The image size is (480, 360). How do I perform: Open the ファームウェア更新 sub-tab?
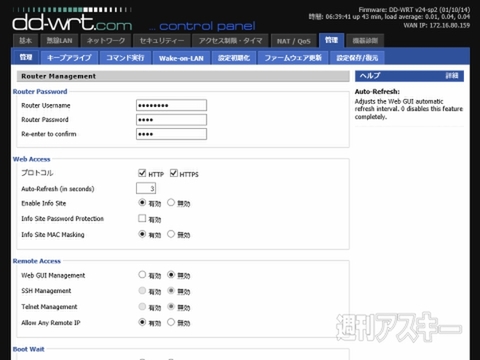click(293, 58)
